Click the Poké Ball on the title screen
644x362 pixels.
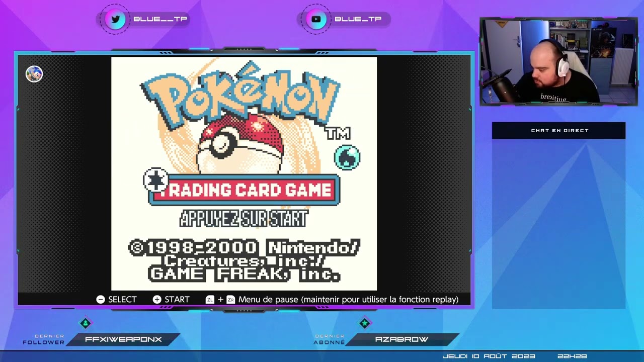tap(240, 143)
